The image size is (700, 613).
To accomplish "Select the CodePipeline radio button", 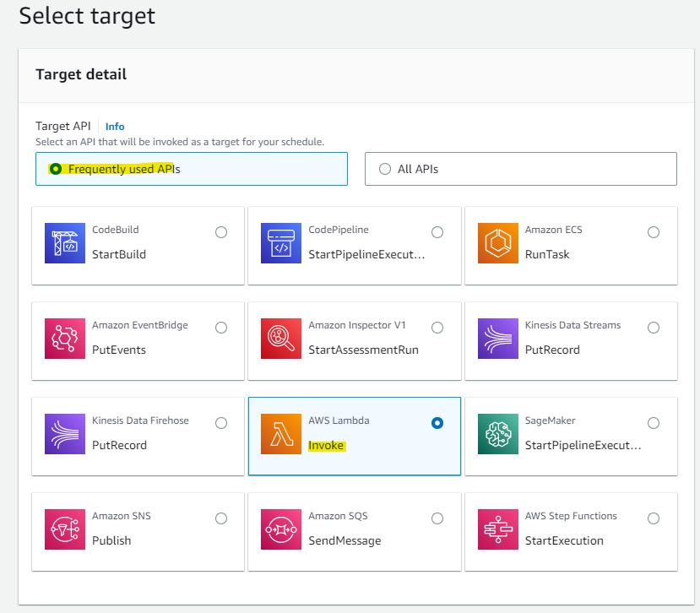I will [x=437, y=232].
